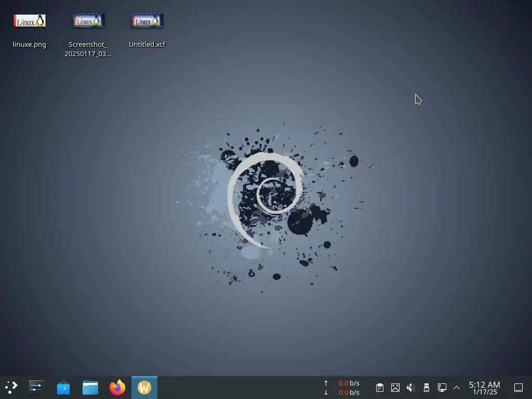Click the muted volume icon

click(410, 388)
